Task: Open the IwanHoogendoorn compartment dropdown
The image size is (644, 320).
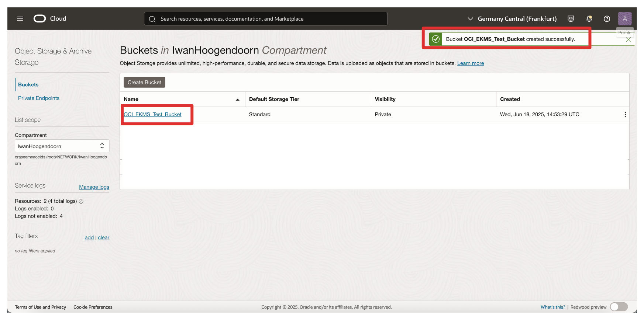Action: click(62, 146)
